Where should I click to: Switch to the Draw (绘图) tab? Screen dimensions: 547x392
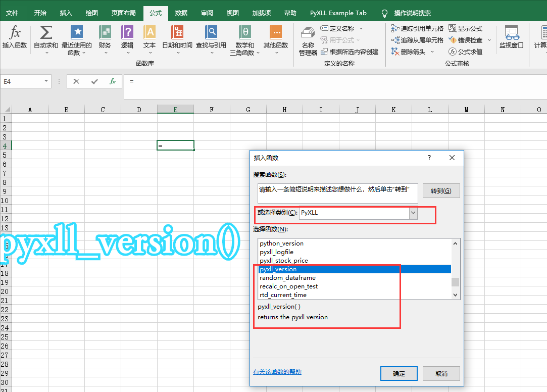pos(92,13)
